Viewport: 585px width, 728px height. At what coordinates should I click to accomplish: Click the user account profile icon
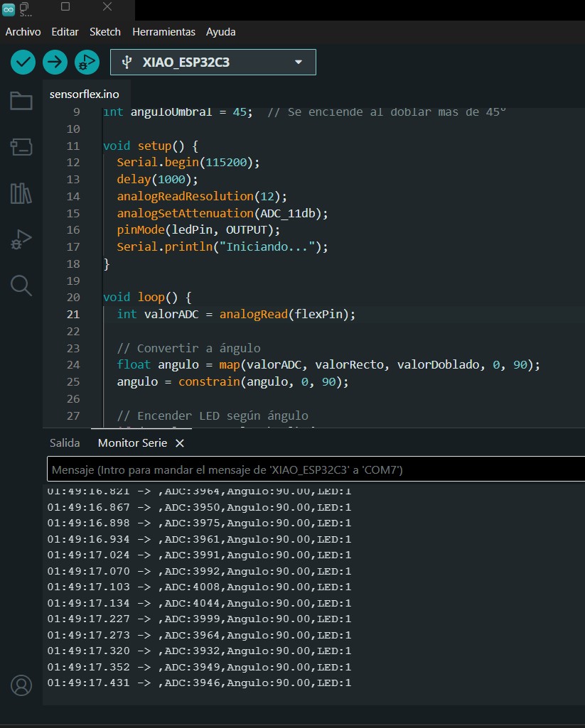[21, 685]
